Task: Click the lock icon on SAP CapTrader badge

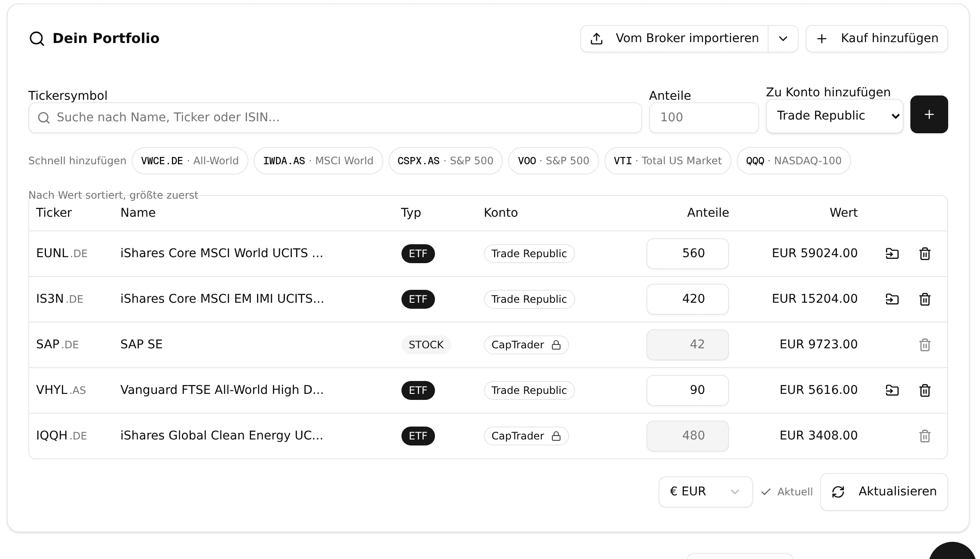Action: tap(556, 345)
